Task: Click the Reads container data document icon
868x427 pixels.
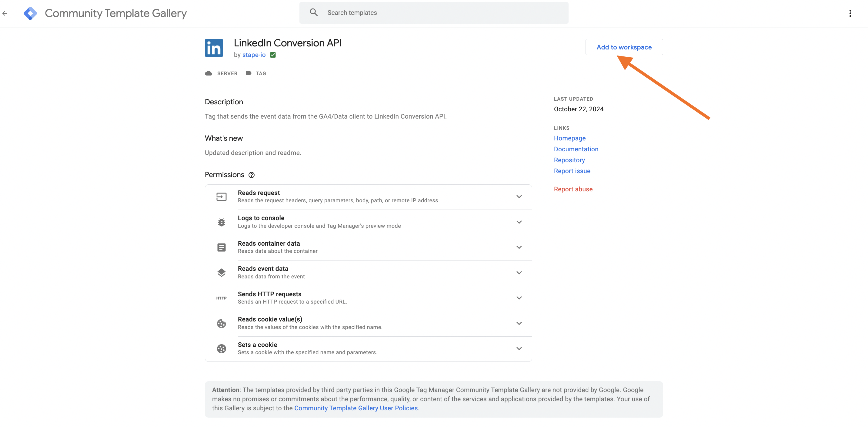Action: [221, 247]
